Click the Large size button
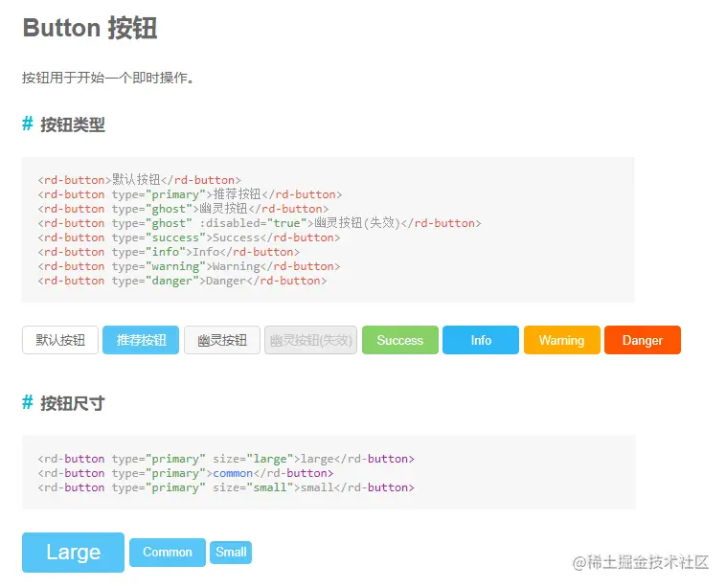 tap(73, 553)
